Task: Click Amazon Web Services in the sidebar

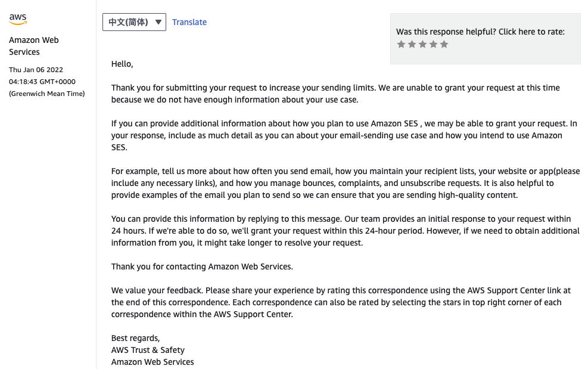Action: click(x=34, y=46)
